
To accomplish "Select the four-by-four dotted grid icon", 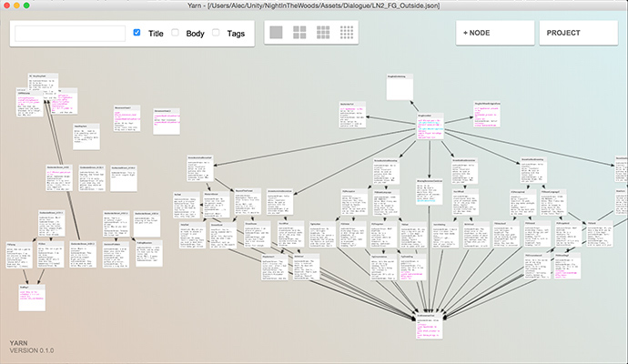I will 347,33.
